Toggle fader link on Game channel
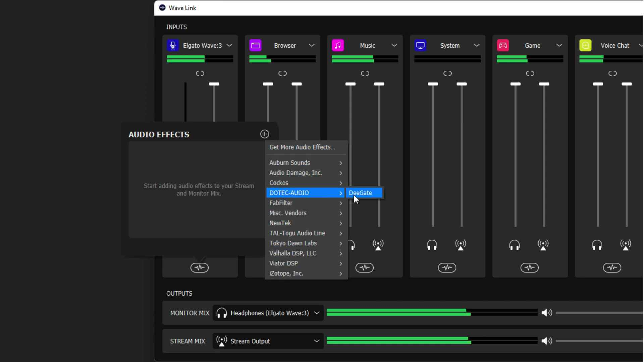Screen dimensions: 644x362 pos(530,73)
